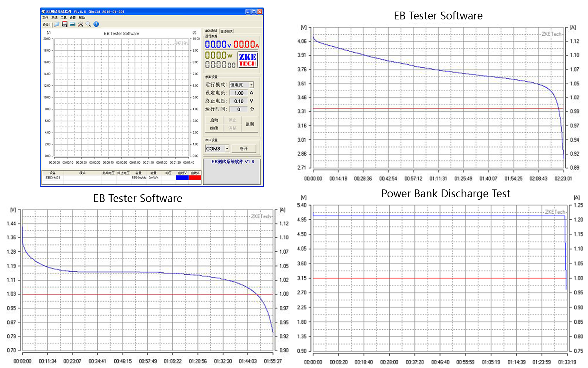Click the 'Power Bank Discharge Test' chart title
Screen dimensions: 588x368
pos(445,194)
